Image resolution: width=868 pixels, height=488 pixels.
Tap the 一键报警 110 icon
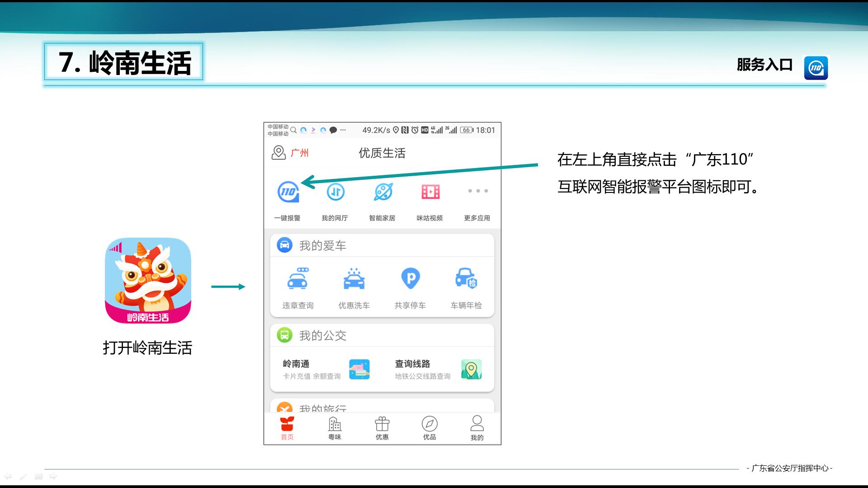288,192
